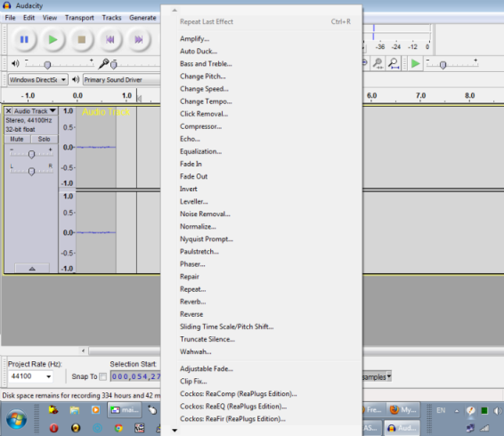Click the horizontal scrollbar left arrow

pos(83,351)
